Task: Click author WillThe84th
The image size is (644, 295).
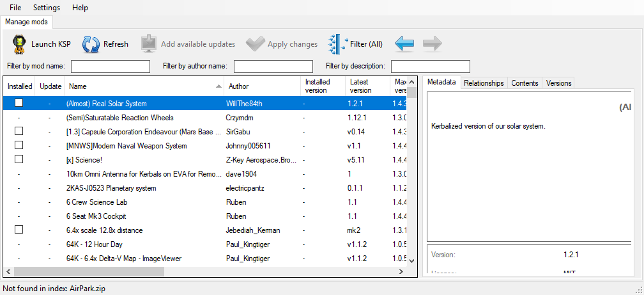Action: [x=244, y=104]
